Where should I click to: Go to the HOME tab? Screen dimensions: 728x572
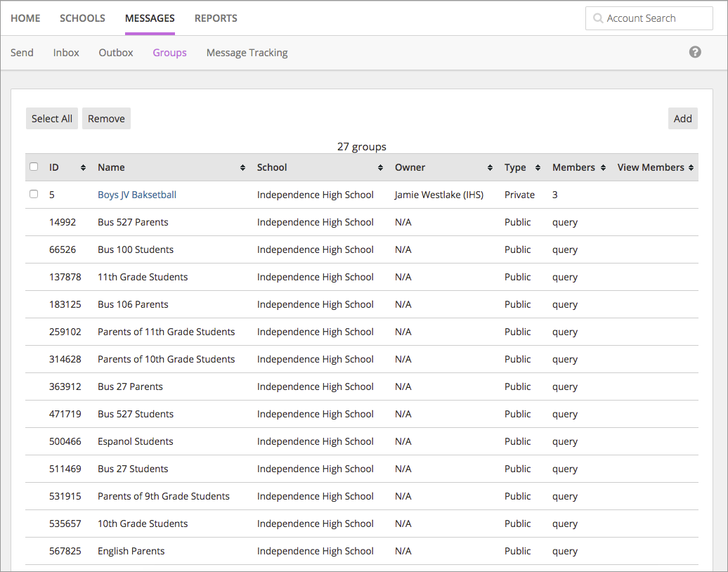25,18
